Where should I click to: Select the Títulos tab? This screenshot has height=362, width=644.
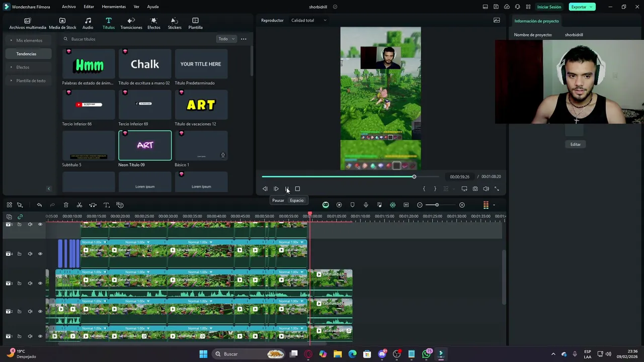109,24
